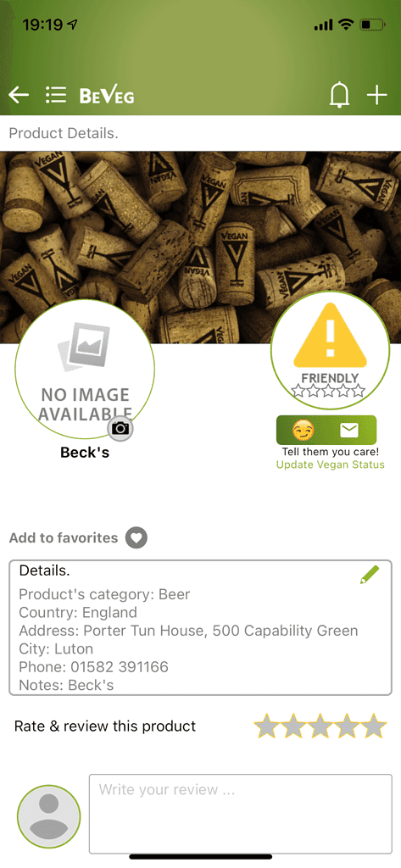
Task: Tap the back arrow in header
Action: tap(19, 95)
